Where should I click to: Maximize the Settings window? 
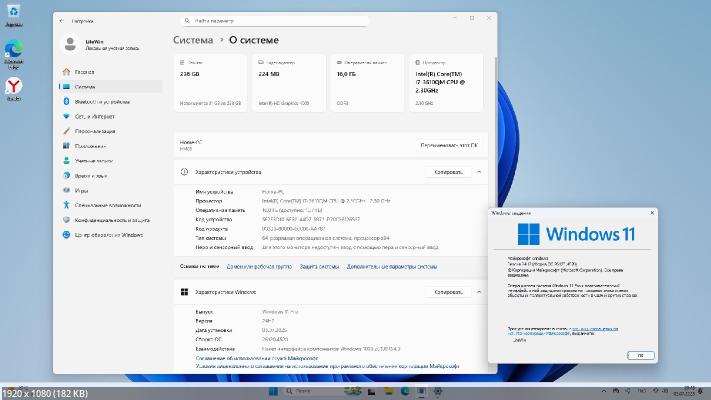click(x=472, y=18)
